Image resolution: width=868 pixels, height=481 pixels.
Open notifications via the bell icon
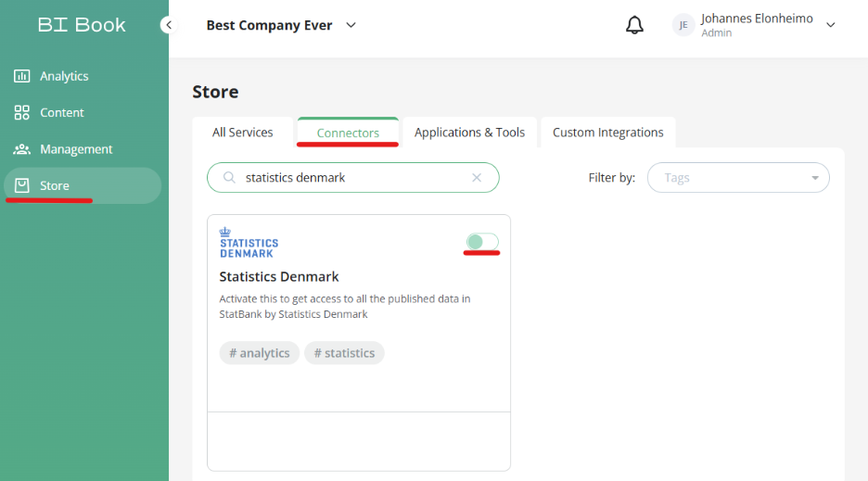[634, 25]
